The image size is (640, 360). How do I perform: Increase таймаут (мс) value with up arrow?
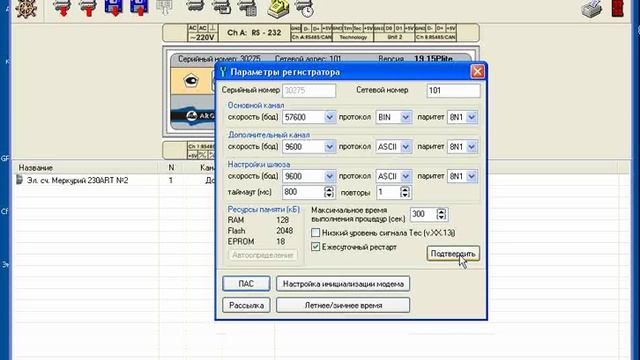(x=329, y=189)
